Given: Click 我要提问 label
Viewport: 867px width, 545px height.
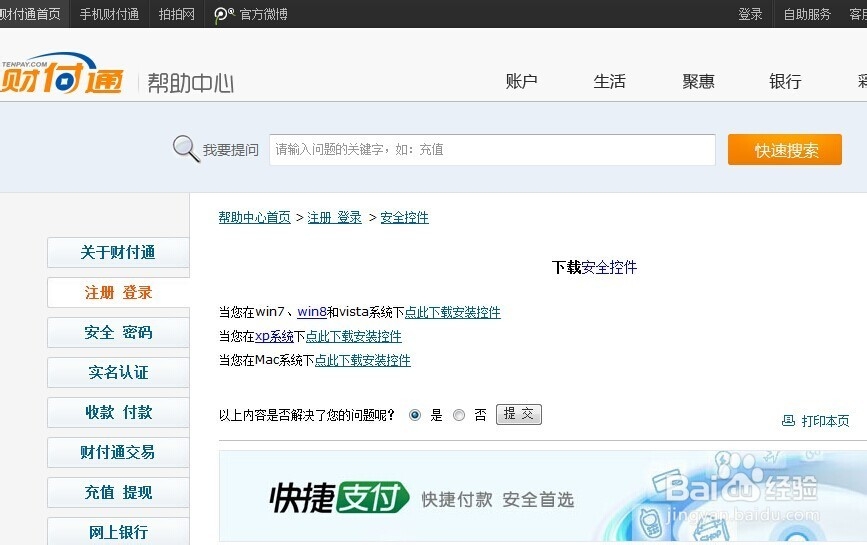Looking at the screenshot, I should tap(231, 150).
